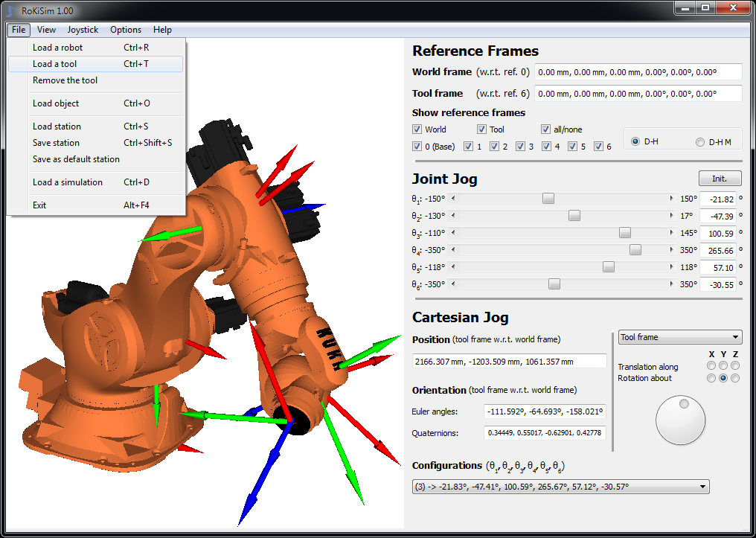
Task: Open the Joystick menu
Action: 83,30
